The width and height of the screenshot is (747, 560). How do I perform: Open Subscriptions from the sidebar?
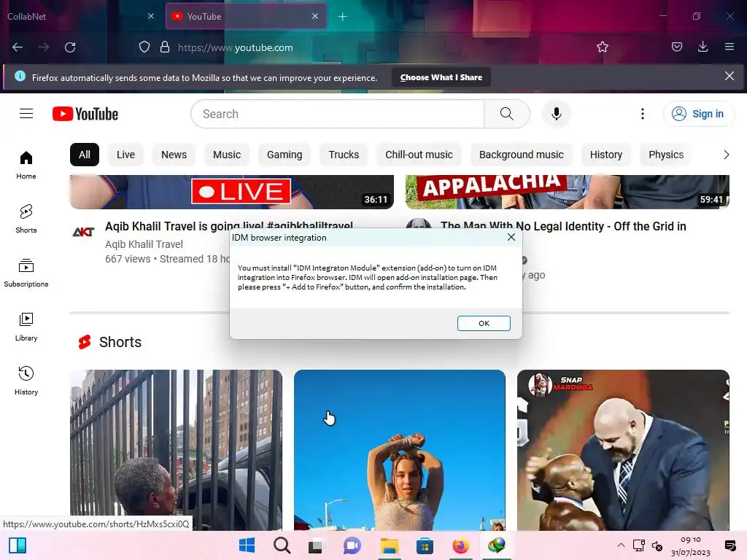26,273
